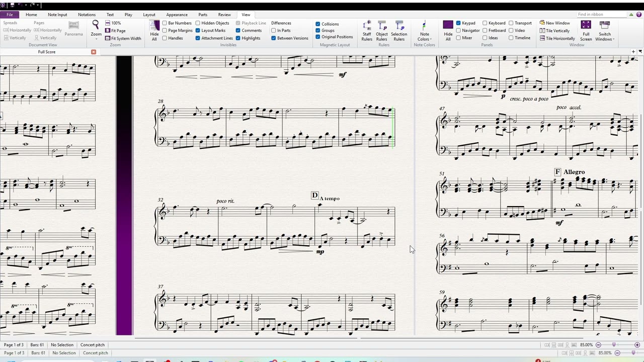Enable the Navigator panel checkbox
The height and width of the screenshot is (362, 644).
458,31
